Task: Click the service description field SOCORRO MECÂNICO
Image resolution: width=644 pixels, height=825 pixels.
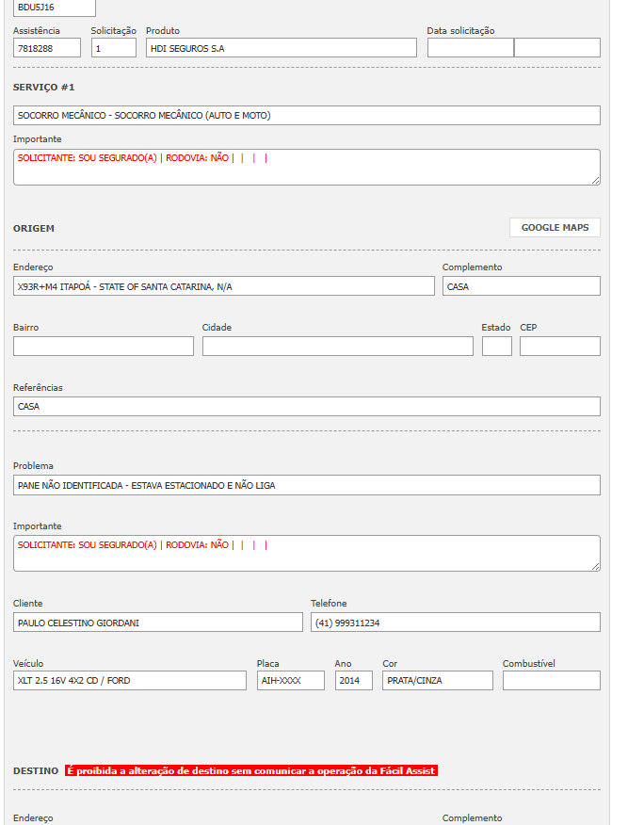Action: tap(306, 116)
